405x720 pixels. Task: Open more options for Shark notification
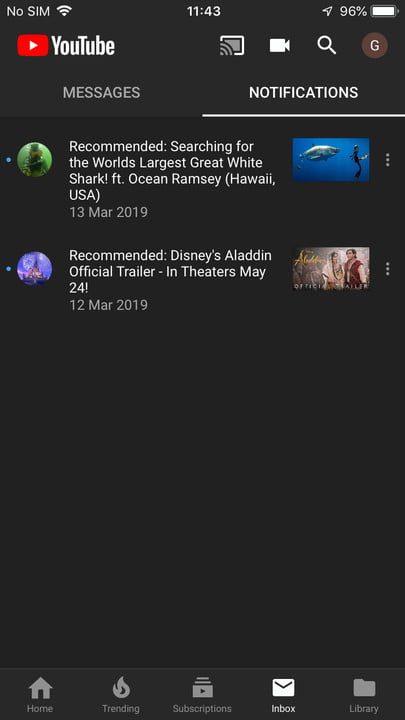[388, 160]
